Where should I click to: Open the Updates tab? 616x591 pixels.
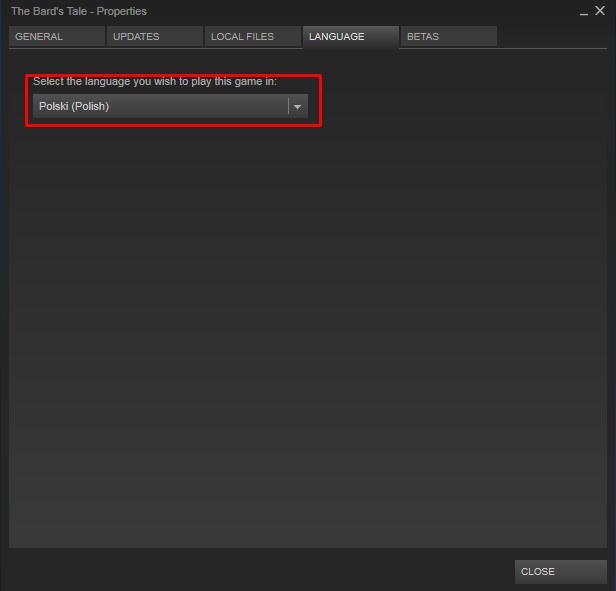[x=155, y=37]
